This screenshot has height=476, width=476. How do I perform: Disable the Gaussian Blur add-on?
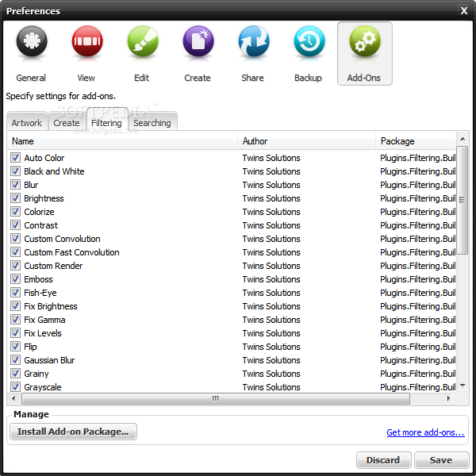(x=16, y=359)
